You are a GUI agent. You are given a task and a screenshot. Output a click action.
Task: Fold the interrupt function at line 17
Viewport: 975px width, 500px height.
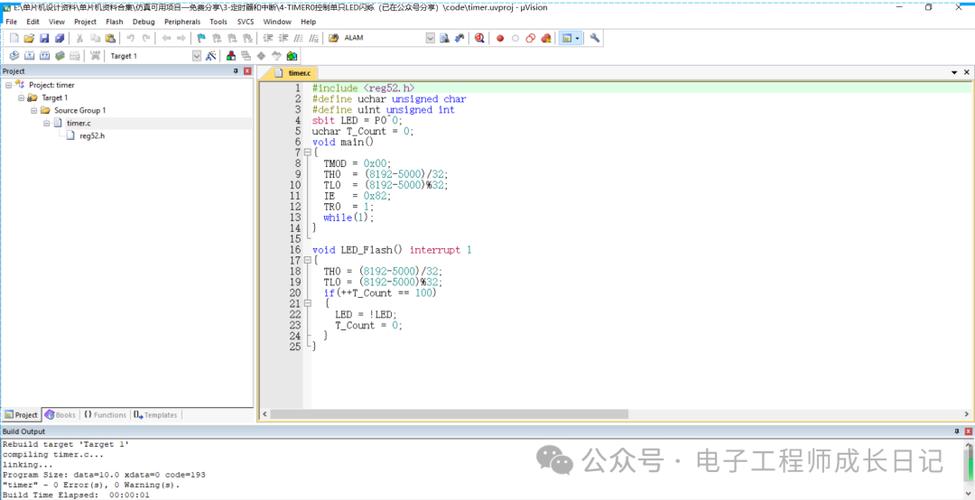[307, 261]
